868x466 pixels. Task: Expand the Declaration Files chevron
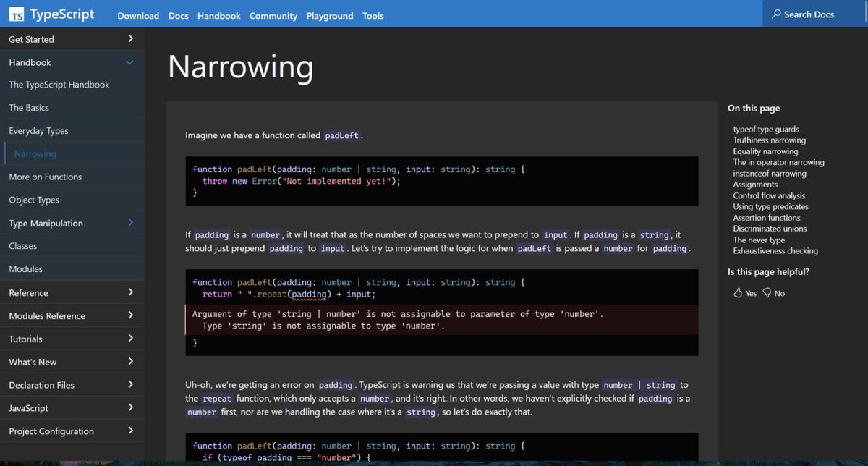[x=130, y=385]
